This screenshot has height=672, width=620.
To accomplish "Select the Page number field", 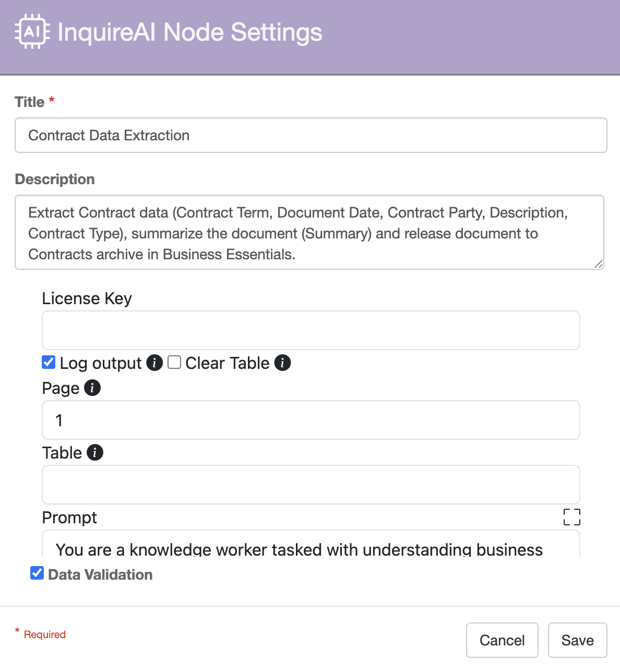I will coord(311,420).
